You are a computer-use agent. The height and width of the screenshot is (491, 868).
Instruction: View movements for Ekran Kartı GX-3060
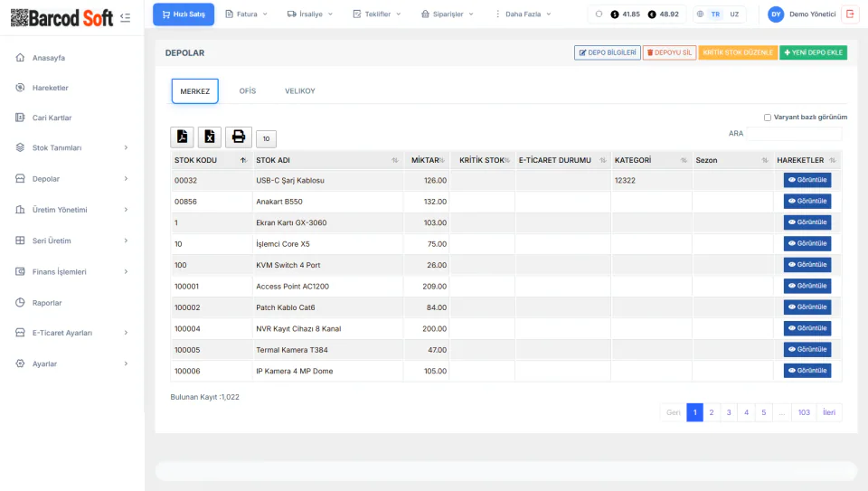pyautogui.click(x=807, y=222)
